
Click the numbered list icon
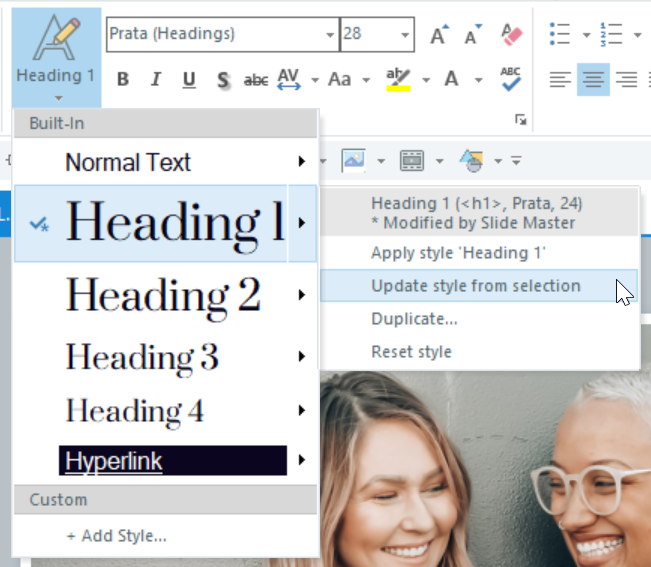pyautogui.click(x=611, y=34)
